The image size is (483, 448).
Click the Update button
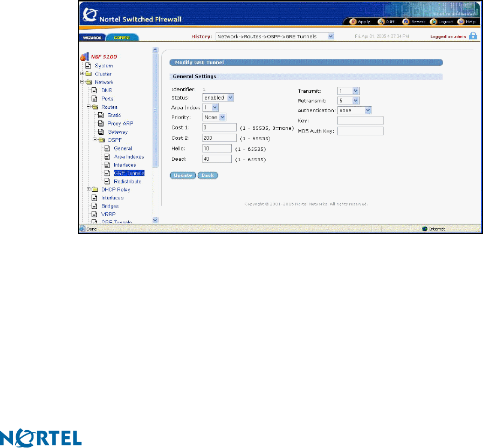point(183,175)
